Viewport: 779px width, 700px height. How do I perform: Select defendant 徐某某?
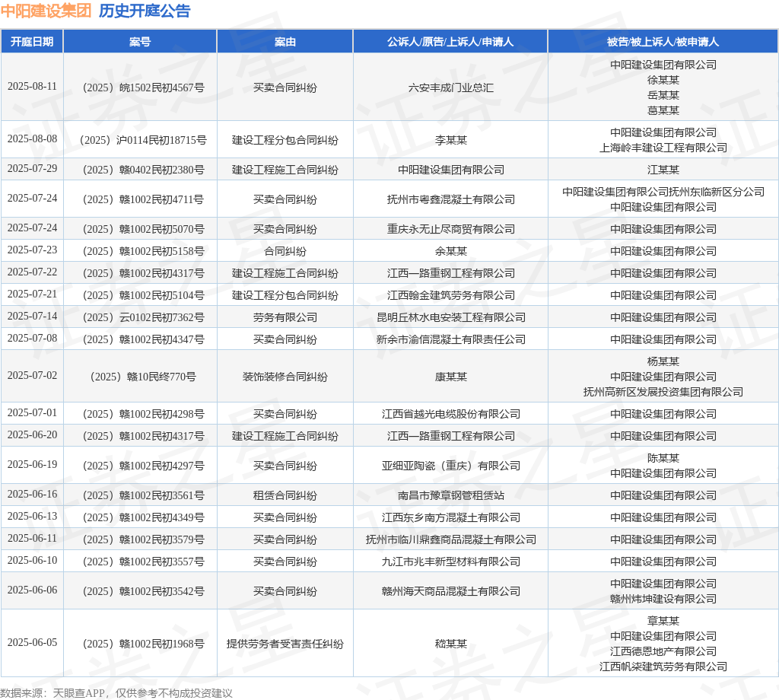663,80
